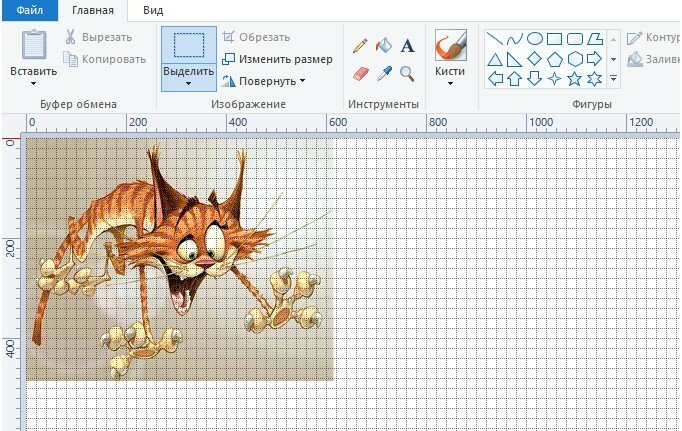682x431 pixels.
Task: Click Копировать (Copy)
Action: [104, 59]
